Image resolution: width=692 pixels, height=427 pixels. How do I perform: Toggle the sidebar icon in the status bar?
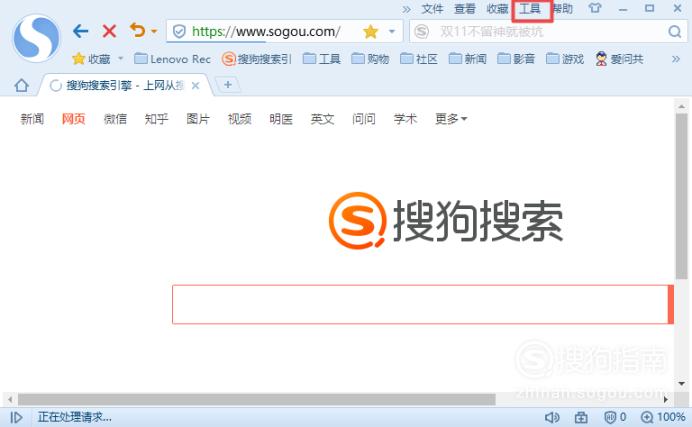point(16,417)
